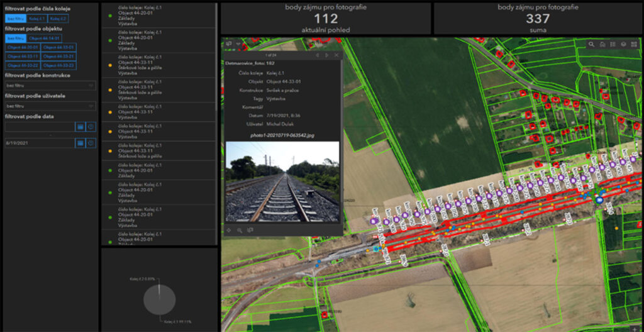Open the map legend list icon
The width and height of the screenshot is (644, 332).
613,45
